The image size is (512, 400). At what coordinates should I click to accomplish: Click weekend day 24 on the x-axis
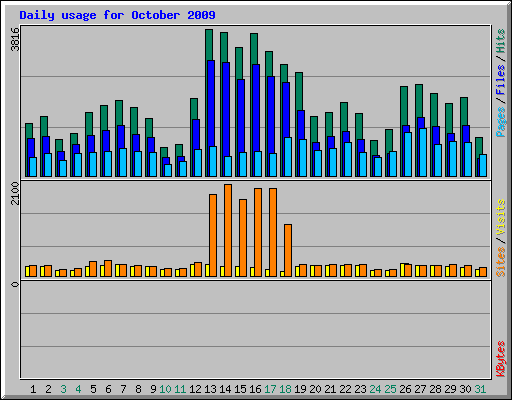coord(375,389)
